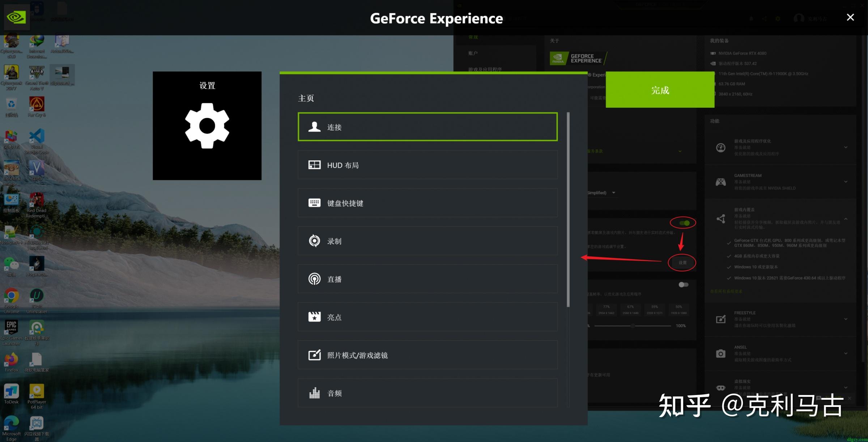Select the 67% 2560 x 1440 resolution tile
Screen dimensions: 868x442
coord(630,310)
